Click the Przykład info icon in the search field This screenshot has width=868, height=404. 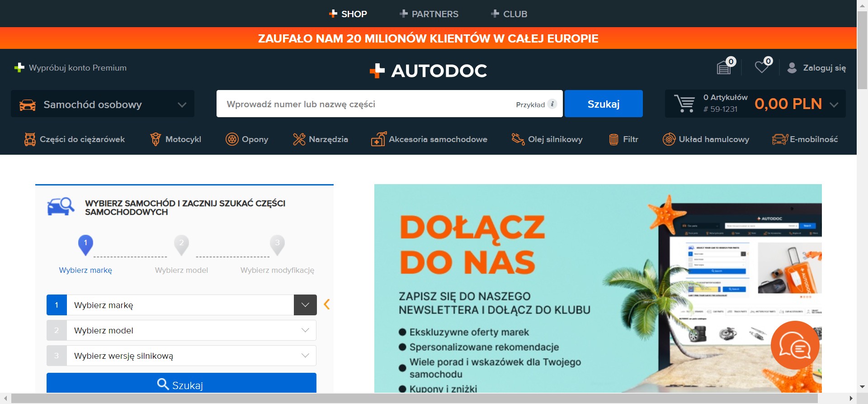[552, 104]
